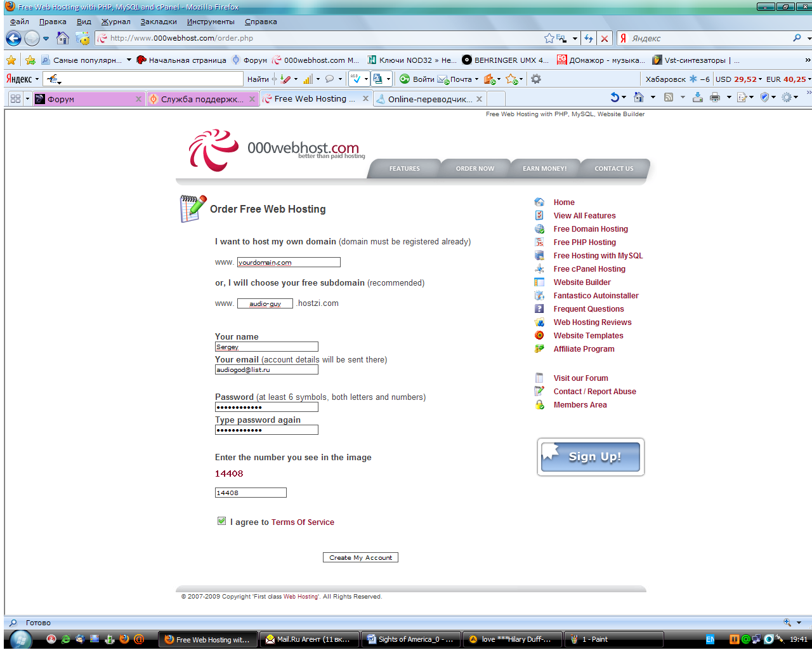Switch to the Online-переводчик tab
The image size is (812, 650).
(x=429, y=99)
